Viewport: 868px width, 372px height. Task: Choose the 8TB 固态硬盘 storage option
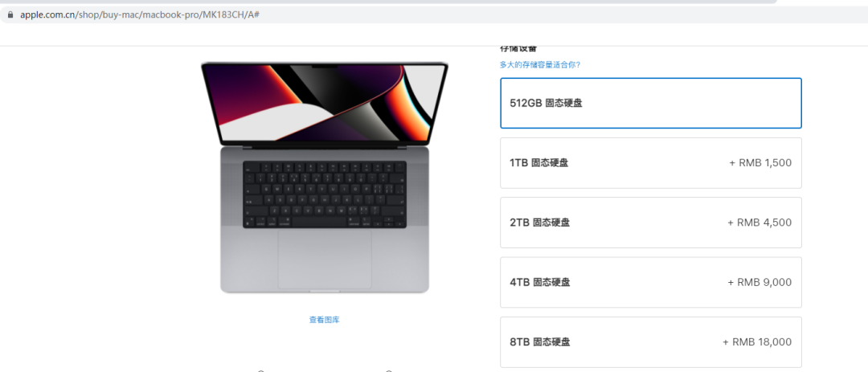coord(651,342)
